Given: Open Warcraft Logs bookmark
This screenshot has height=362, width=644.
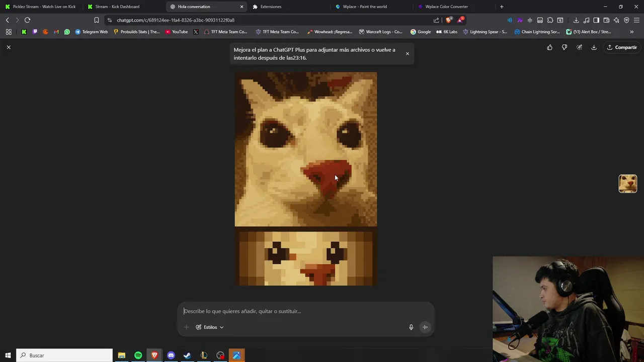Looking at the screenshot, I should click(380, 32).
